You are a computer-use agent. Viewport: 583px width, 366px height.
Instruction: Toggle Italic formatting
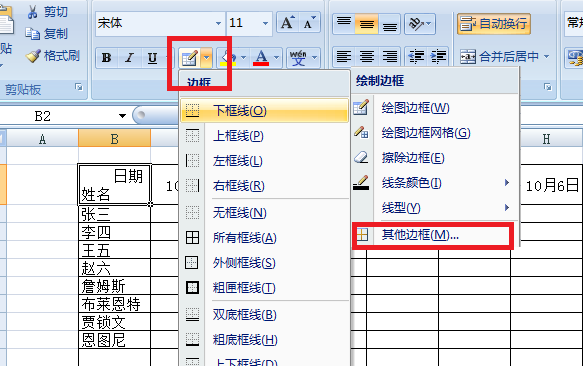click(129, 58)
